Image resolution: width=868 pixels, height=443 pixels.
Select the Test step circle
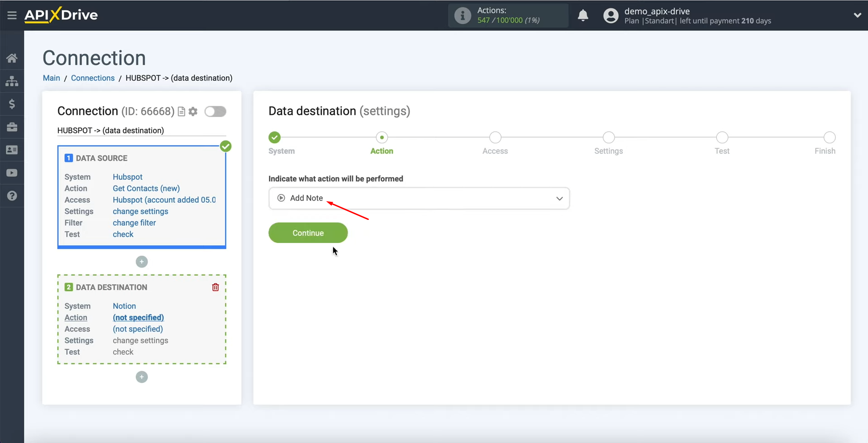[722, 138]
